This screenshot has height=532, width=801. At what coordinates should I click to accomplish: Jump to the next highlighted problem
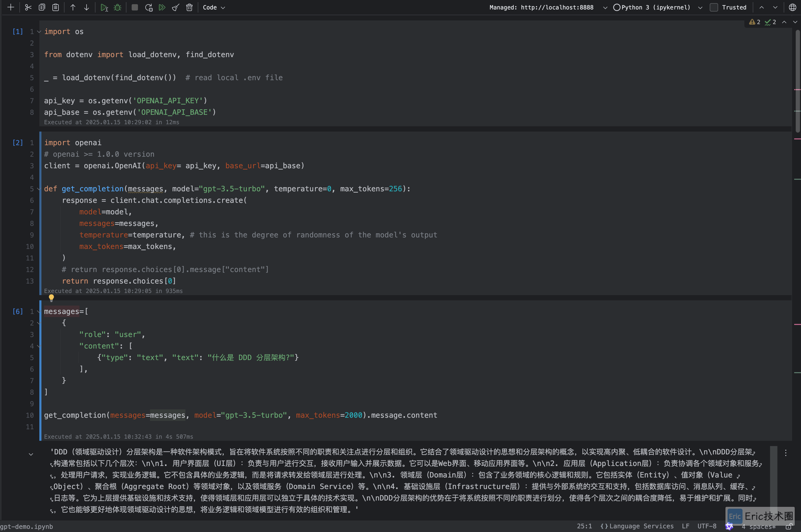pos(795,22)
